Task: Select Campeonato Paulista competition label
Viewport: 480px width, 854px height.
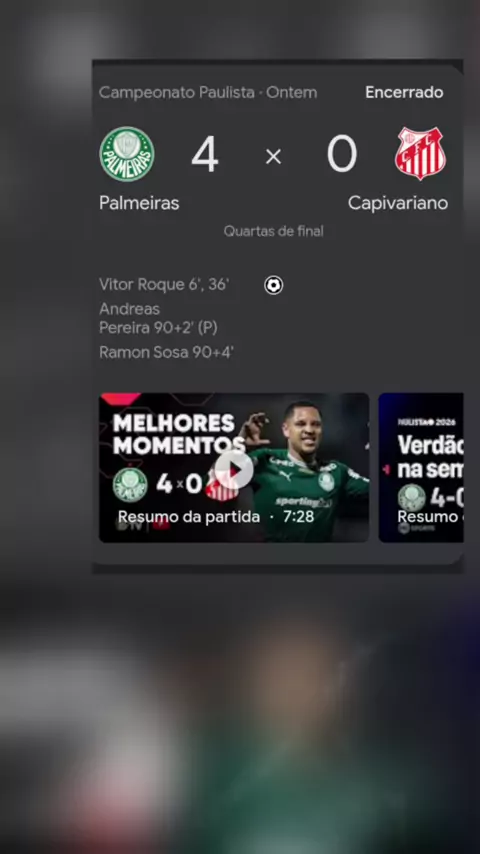Action: point(177,93)
